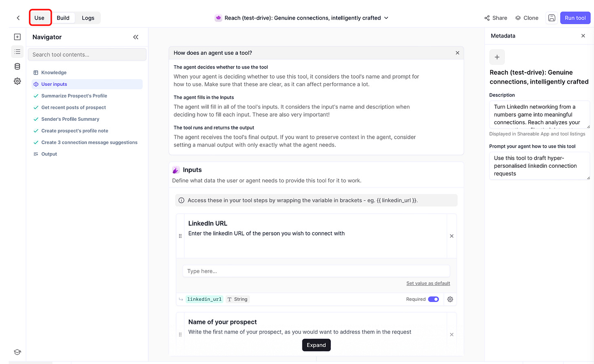Edit the tool title in Metadata panel
Screen dimensions: 594x364
click(539, 77)
